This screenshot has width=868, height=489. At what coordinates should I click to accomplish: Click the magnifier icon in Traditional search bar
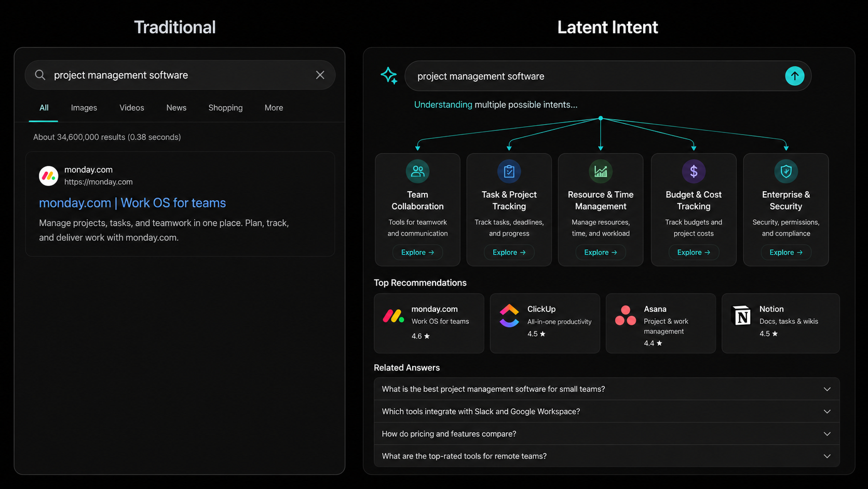coord(40,75)
